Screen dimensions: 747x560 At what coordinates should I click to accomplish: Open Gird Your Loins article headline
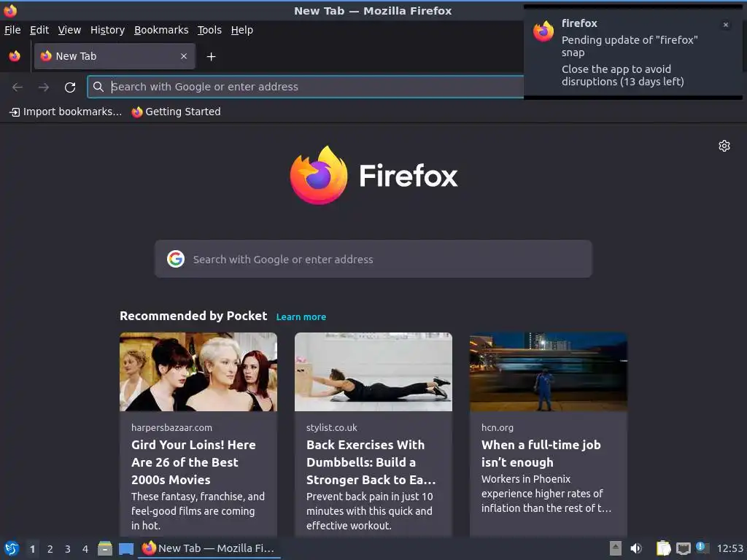pyautogui.click(x=193, y=462)
